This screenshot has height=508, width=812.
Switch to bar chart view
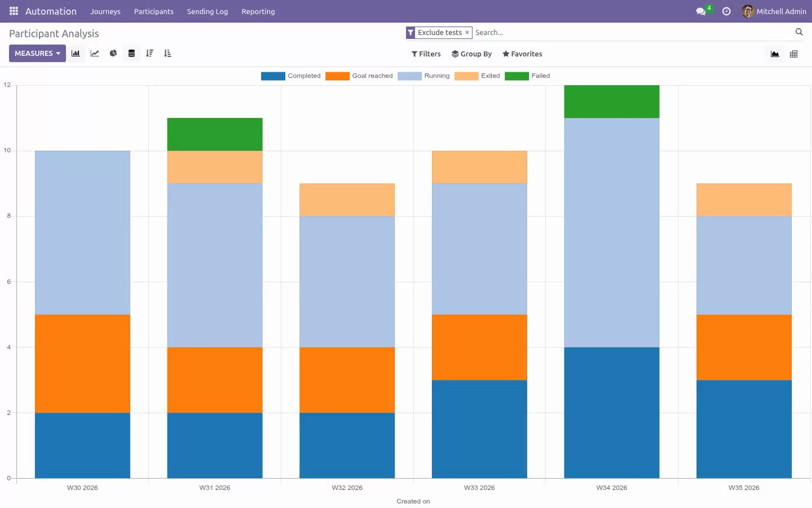tap(76, 53)
